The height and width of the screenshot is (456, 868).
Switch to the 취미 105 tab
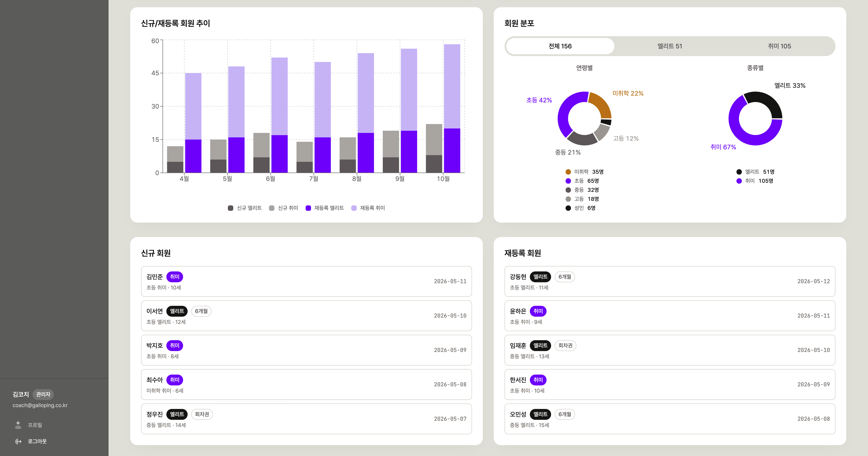[x=779, y=46]
